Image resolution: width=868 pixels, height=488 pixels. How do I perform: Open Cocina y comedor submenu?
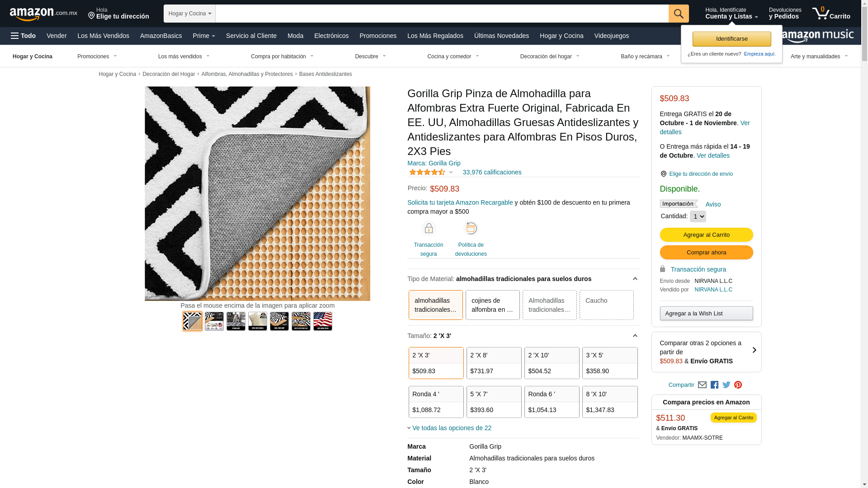point(453,56)
